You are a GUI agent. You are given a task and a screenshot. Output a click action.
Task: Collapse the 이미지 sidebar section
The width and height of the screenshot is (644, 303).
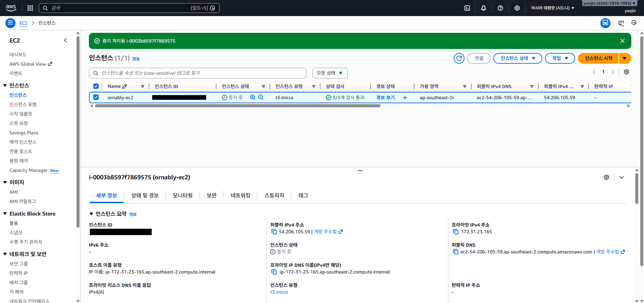click(5, 182)
